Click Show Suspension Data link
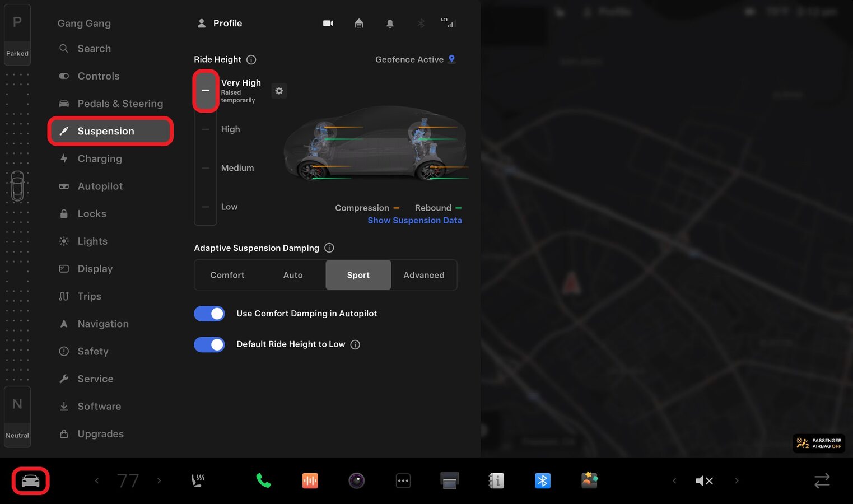The height and width of the screenshot is (504, 853). [x=414, y=221]
